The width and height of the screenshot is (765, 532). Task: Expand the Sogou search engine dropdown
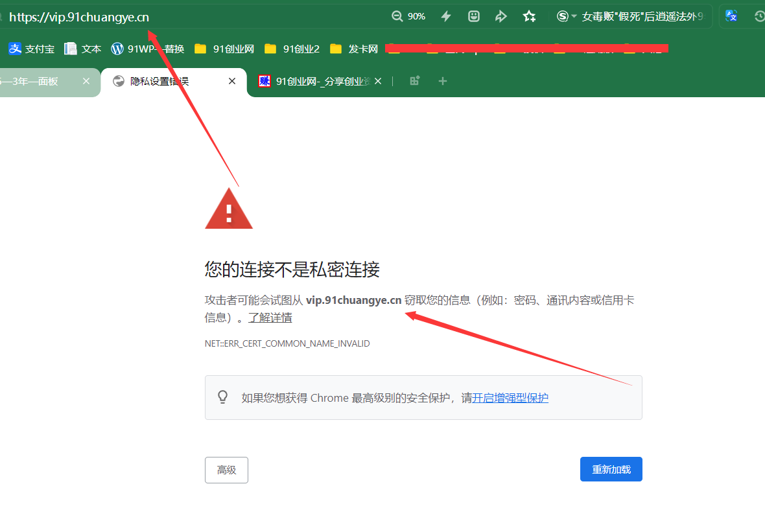574,16
